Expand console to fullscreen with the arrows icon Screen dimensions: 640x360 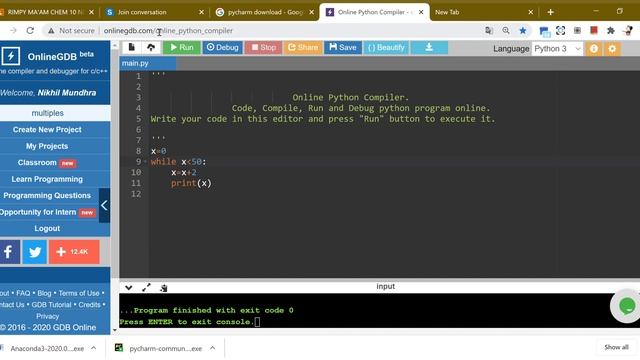[x=146, y=288]
